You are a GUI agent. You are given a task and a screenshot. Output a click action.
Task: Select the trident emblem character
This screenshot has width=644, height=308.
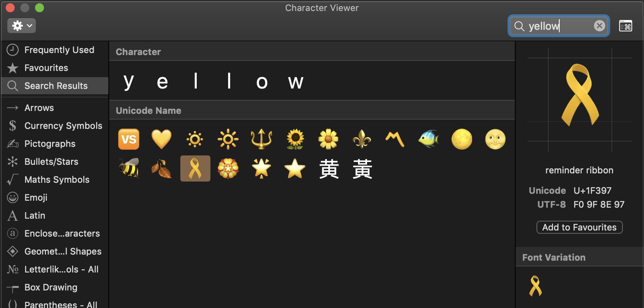pyautogui.click(x=262, y=139)
